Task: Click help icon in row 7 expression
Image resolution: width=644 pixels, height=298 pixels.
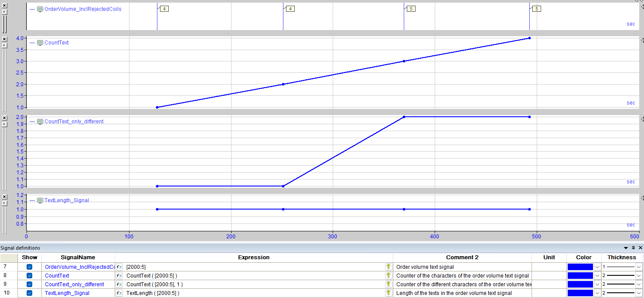Action: [388, 267]
